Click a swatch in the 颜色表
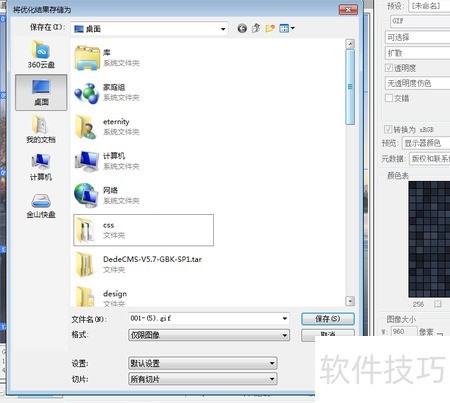 [x=429, y=239]
